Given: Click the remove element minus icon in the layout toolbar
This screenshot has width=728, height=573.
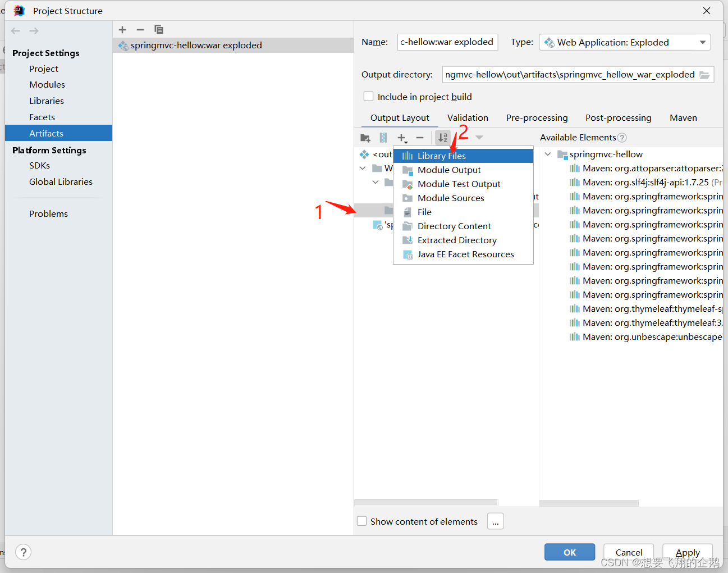Looking at the screenshot, I should click(x=420, y=138).
